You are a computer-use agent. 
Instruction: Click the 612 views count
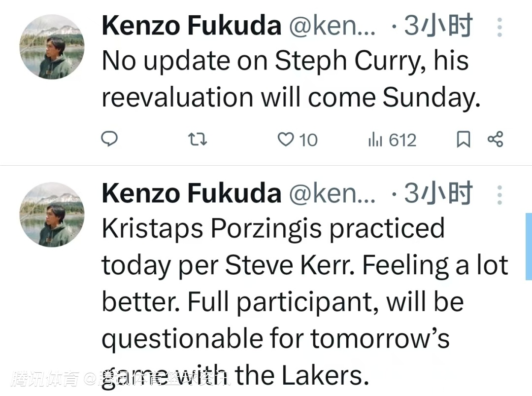click(x=402, y=141)
